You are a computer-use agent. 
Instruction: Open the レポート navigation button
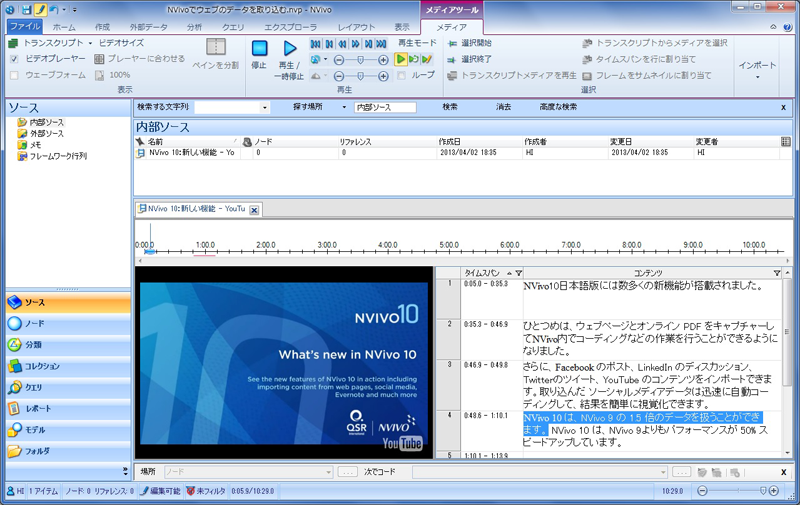[68, 409]
